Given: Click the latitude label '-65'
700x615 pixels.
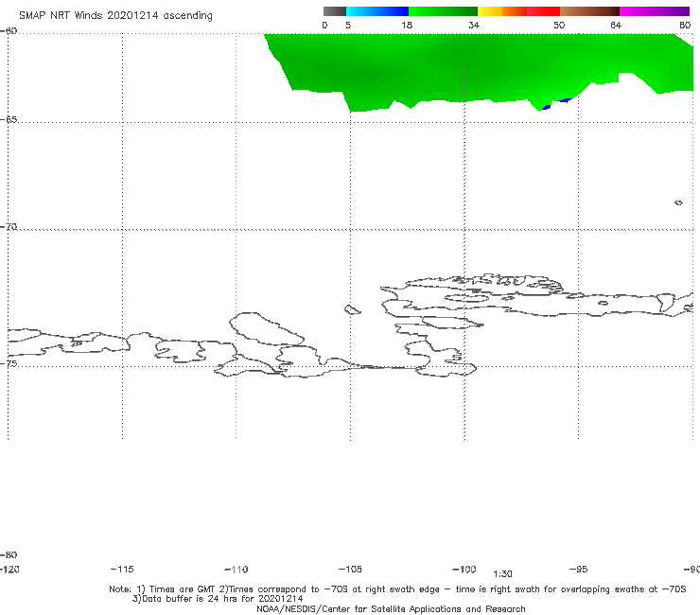Looking at the screenshot, I should click(9, 120).
